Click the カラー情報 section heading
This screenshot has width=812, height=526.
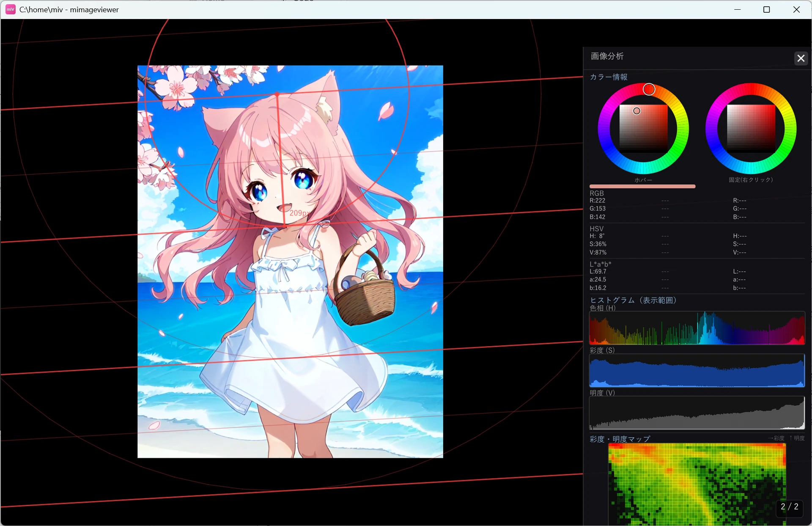pos(609,77)
